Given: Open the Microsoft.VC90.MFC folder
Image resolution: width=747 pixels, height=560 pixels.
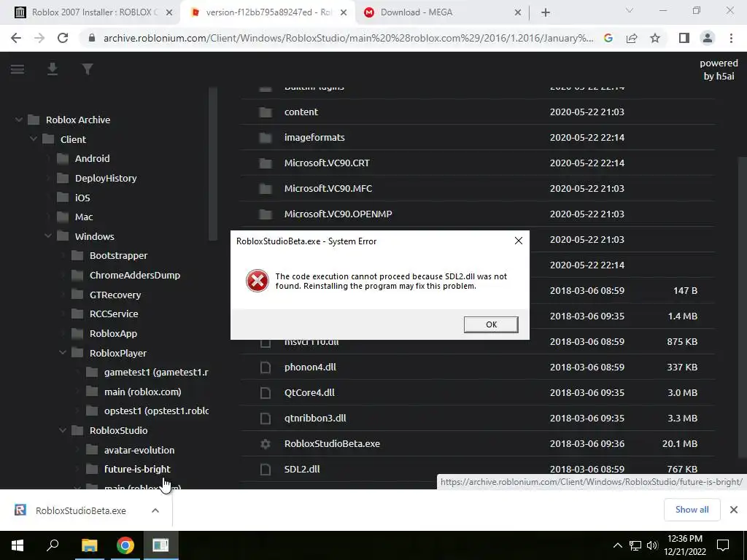Looking at the screenshot, I should pos(328,189).
